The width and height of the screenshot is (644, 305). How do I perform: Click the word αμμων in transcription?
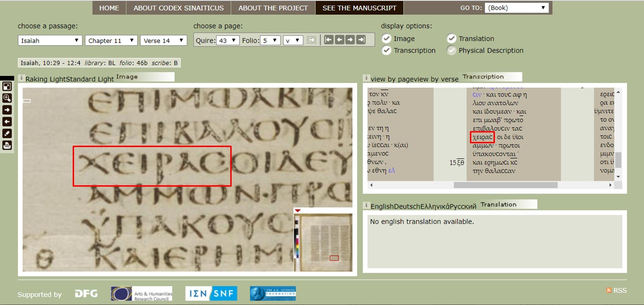click(483, 145)
